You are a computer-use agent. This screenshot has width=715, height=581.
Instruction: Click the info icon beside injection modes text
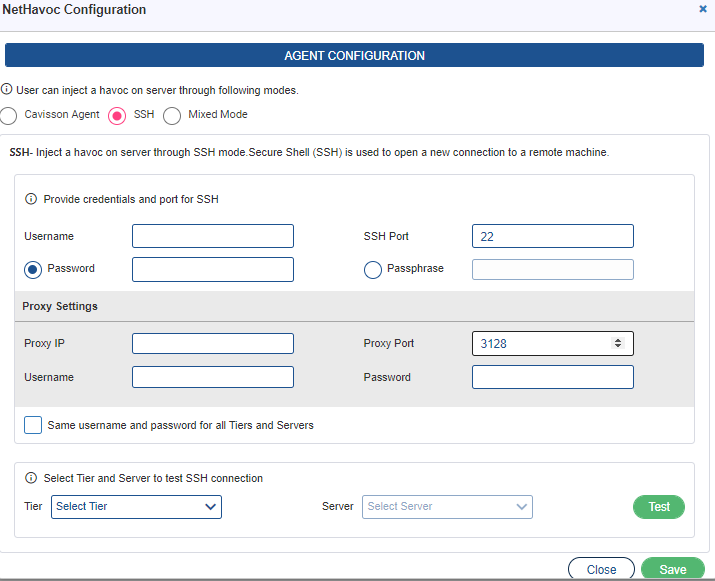click(x=6, y=89)
